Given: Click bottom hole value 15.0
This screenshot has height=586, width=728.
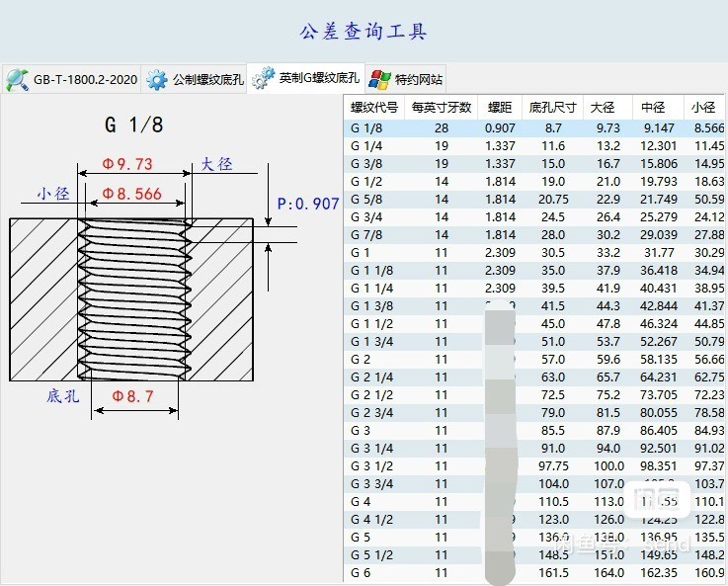Looking at the screenshot, I should point(553,163).
